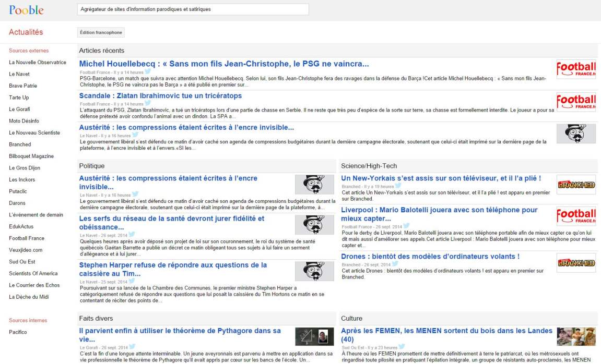Open L'événement de demain source
The height and width of the screenshot is (364, 601).
tap(36, 215)
